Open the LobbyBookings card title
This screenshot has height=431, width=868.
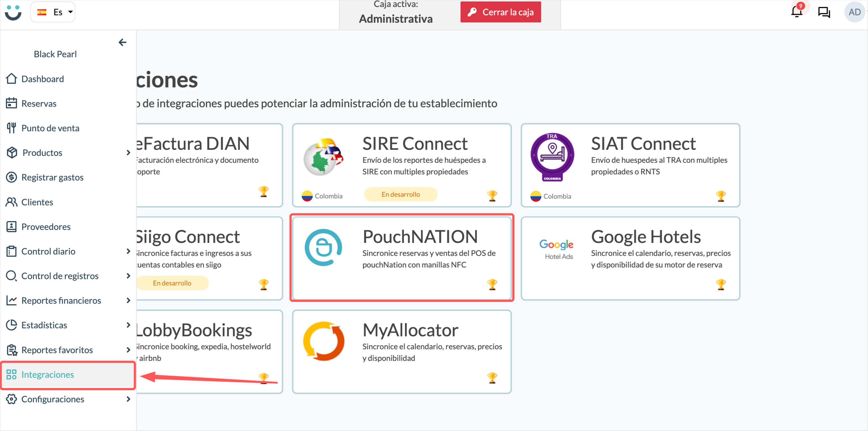(194, 330)
